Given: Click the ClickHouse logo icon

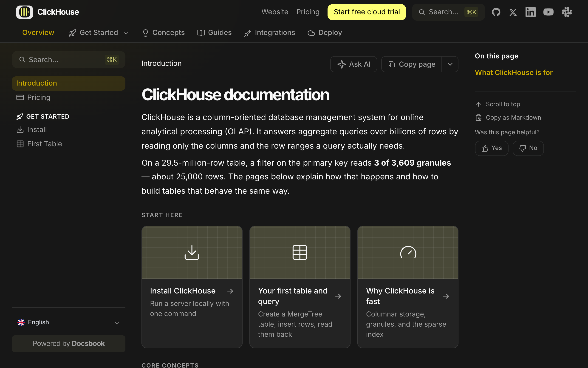Looking at the screenshot, I should coord(25,12).
